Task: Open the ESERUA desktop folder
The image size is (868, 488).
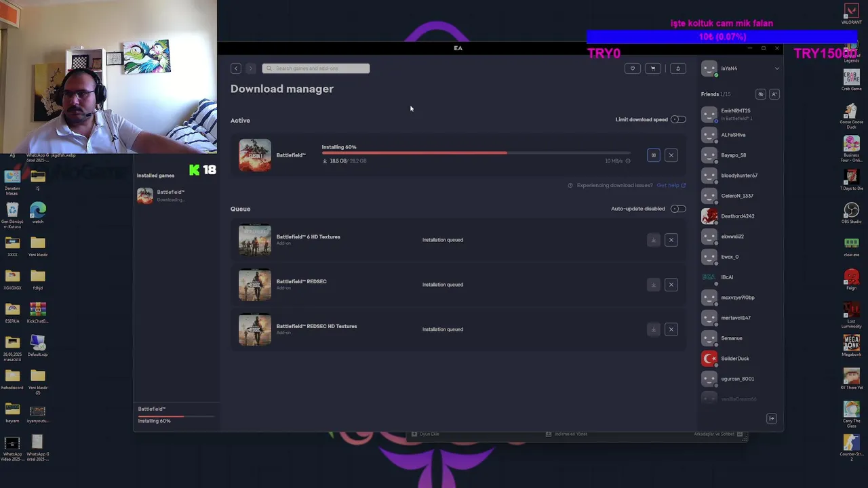Action: click(x=12, y=312)
